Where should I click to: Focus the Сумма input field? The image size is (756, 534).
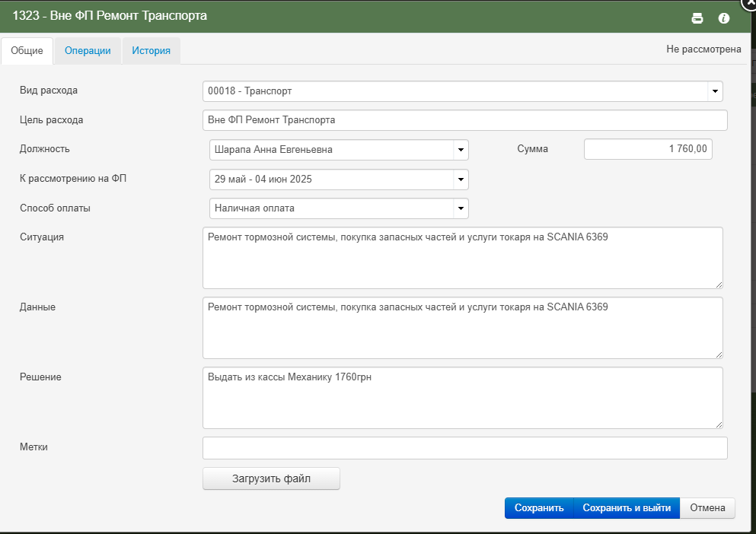[x=648, y=149]
